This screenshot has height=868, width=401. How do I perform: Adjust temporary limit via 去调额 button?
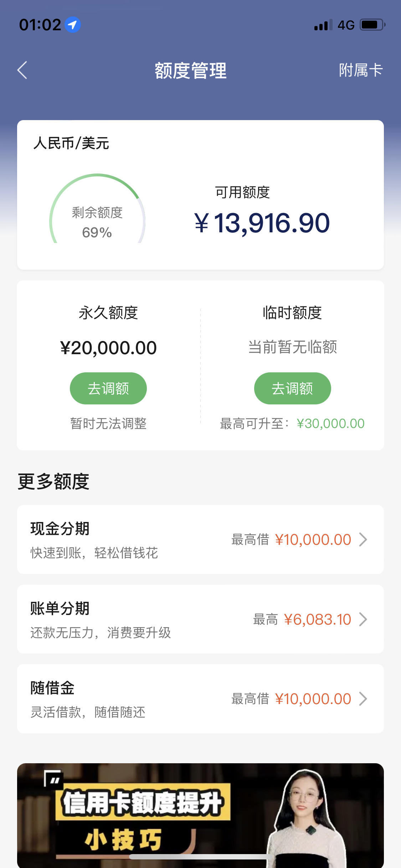pos(292,388)
